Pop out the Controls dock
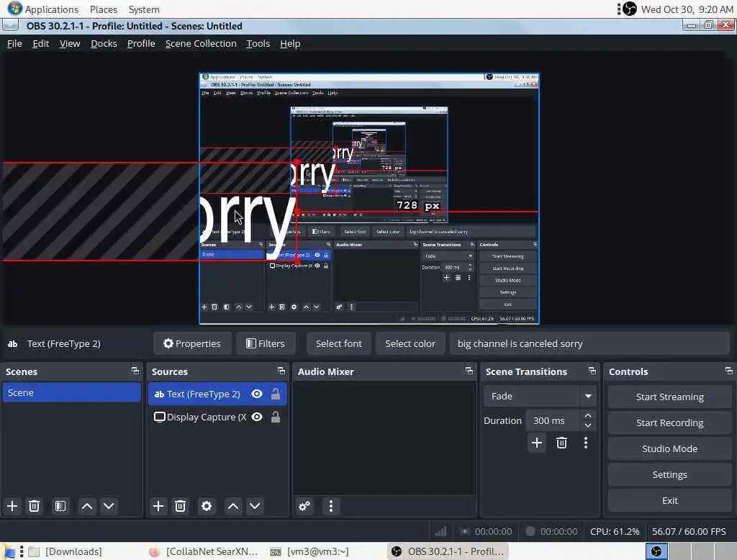737x560 pixels. click(729, 371)
